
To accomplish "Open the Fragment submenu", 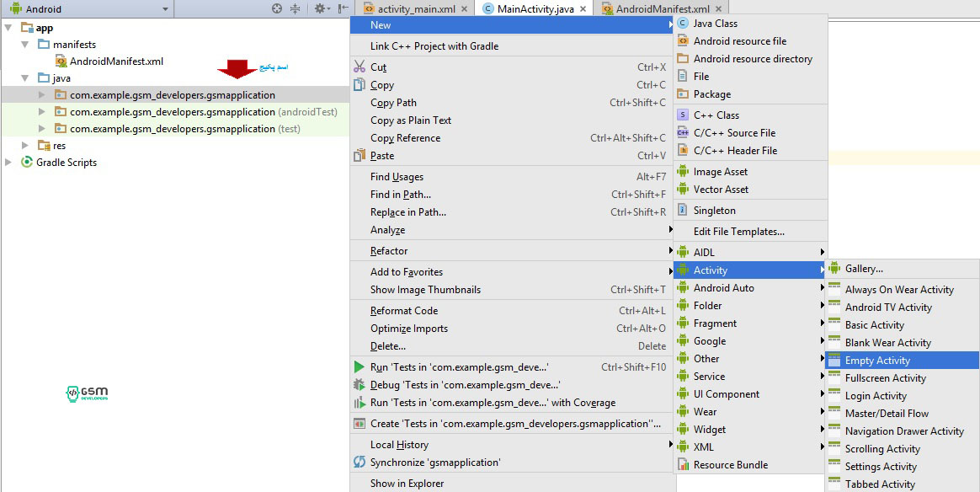I will 750,324.
